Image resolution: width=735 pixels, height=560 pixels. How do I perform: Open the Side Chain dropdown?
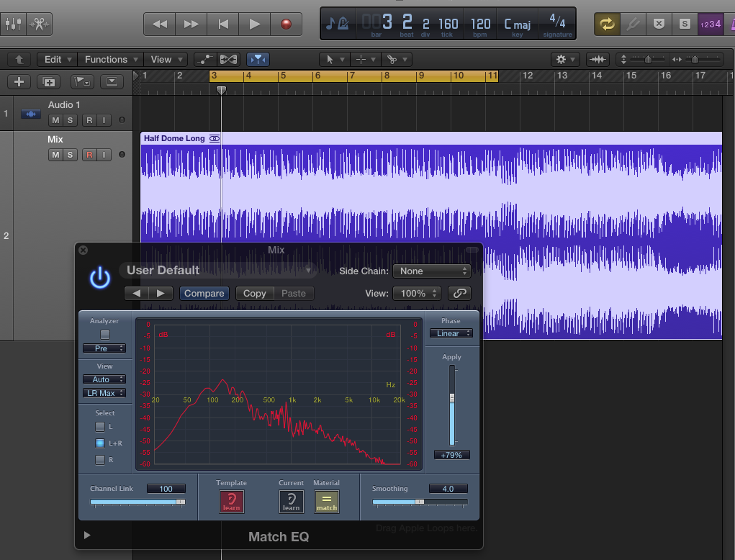[431, 271]
